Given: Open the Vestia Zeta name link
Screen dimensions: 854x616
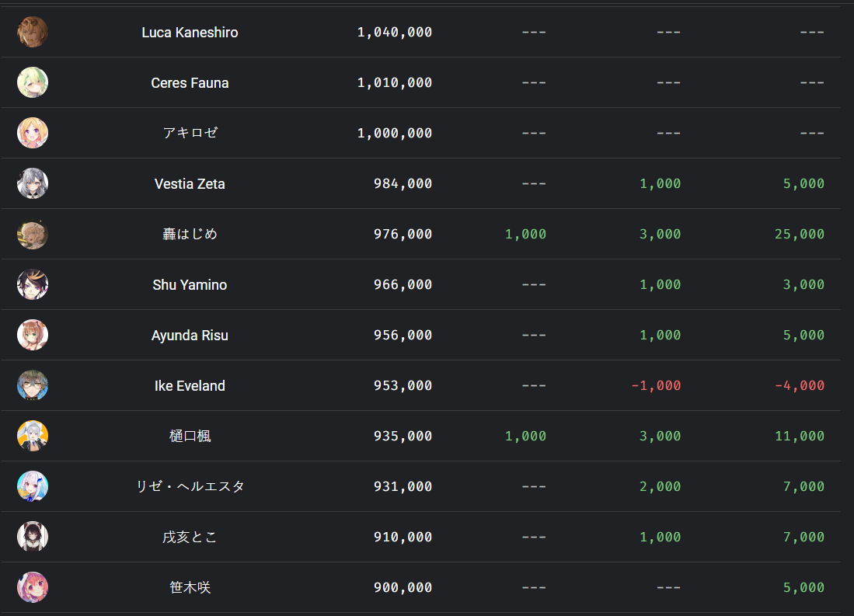Looking at the screenshot, I should coord(190,184).
